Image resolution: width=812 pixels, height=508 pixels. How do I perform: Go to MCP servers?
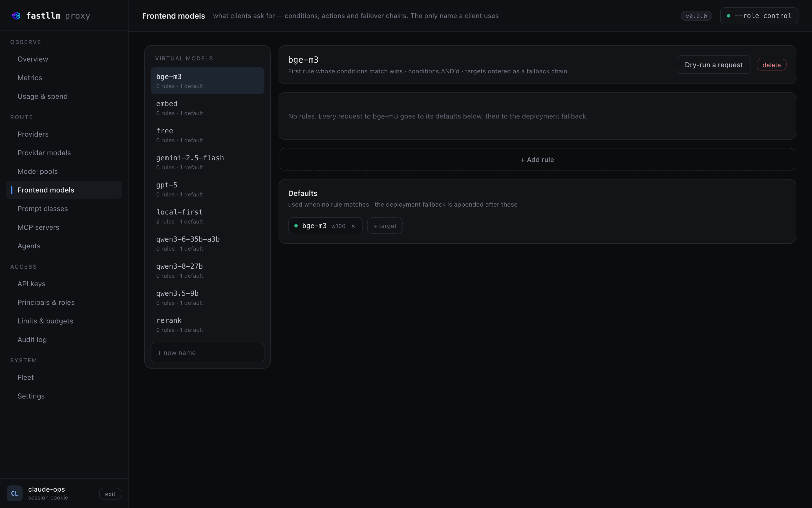(64, 227)
